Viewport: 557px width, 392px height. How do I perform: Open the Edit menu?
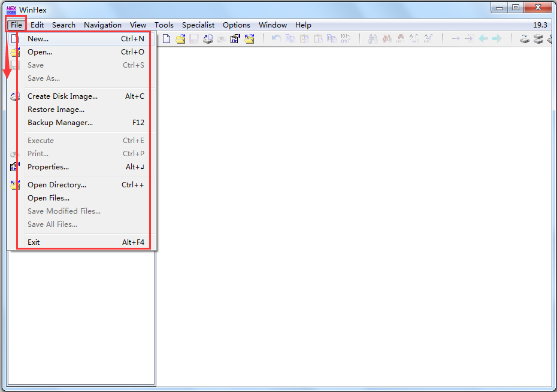point(37,25)
